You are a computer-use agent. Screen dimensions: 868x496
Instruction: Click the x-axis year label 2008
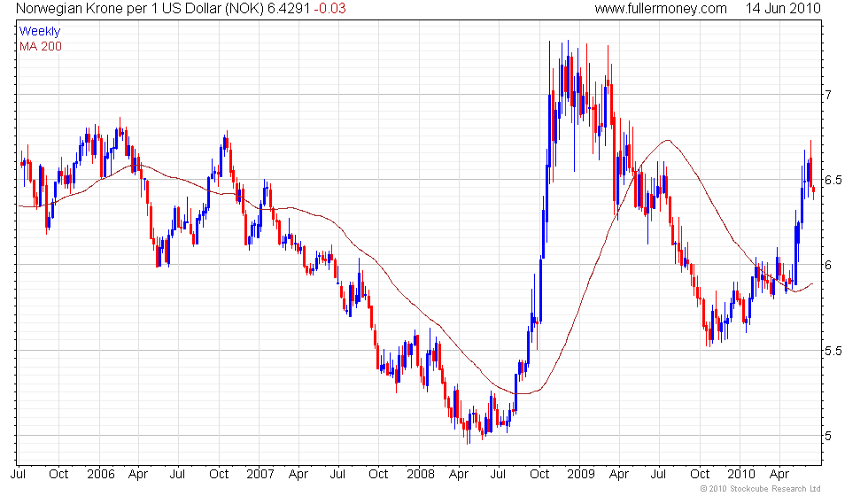[x=421, y=475]
